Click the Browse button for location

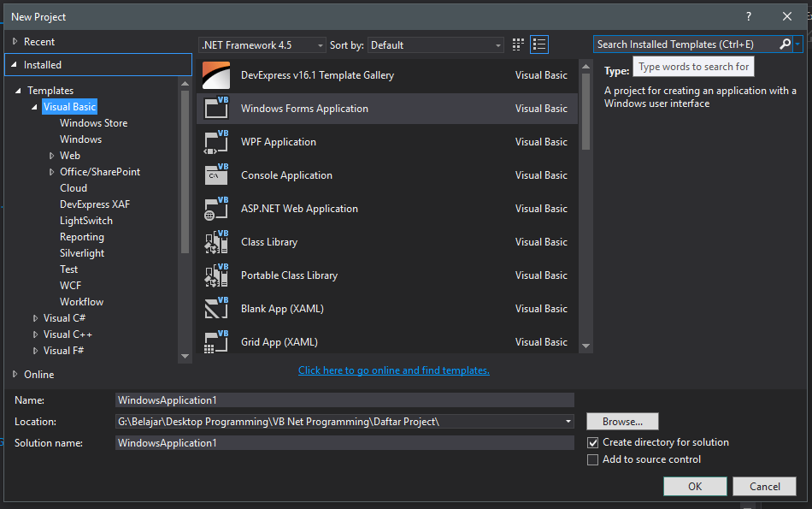[621, 421]
